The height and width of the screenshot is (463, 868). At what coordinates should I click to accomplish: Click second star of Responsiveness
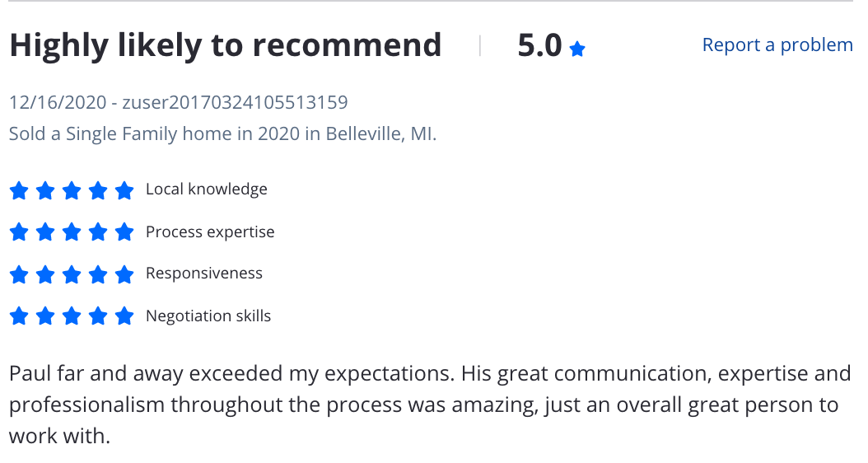tap(44, 274)
